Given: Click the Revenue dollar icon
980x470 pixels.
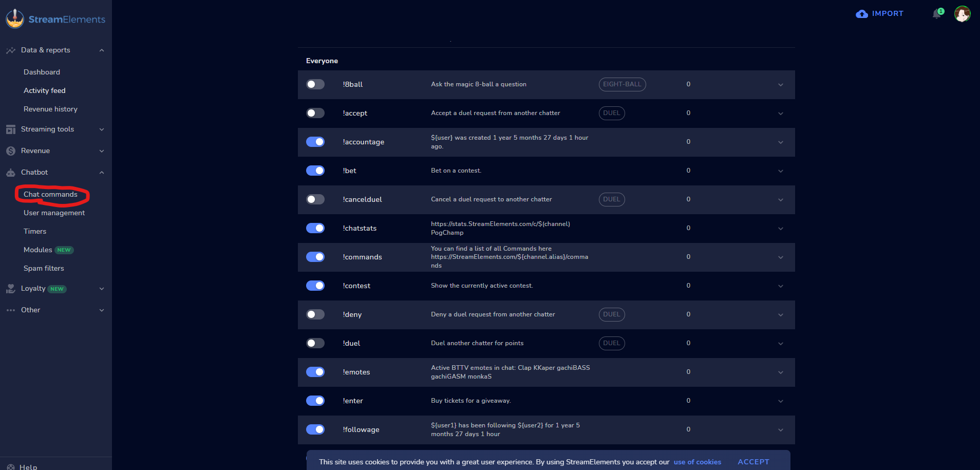Looking at the screenshot, I should click(x=11, y=151).
